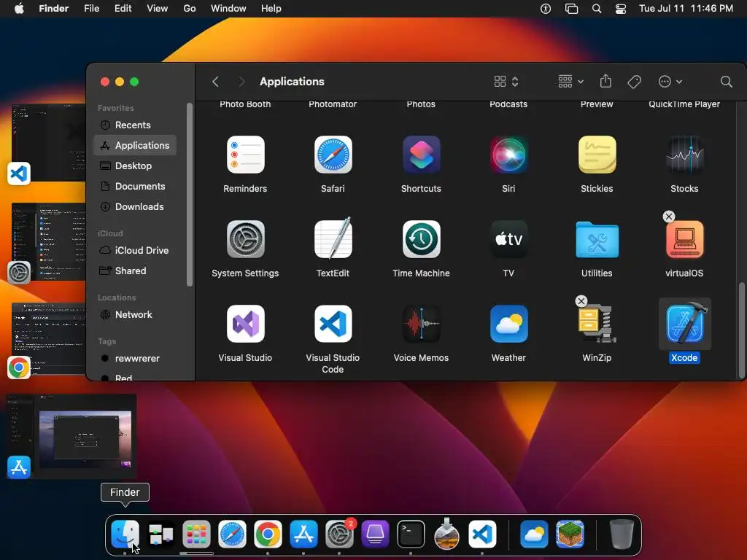Switch to Chrome Stage Manager thumbnail

[x=49, y=338]
